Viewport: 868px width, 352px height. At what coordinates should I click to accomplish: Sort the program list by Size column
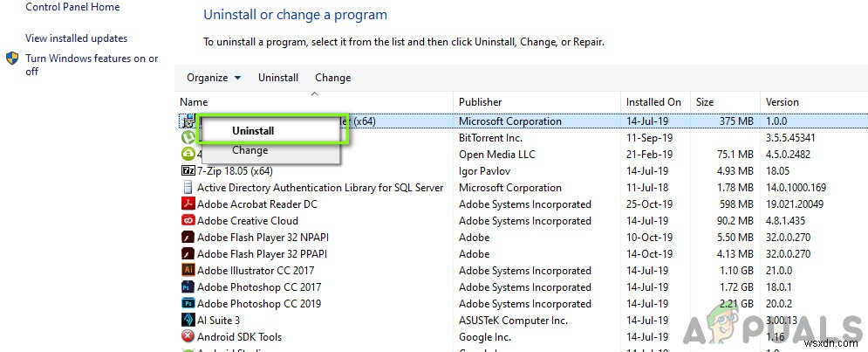704,102
